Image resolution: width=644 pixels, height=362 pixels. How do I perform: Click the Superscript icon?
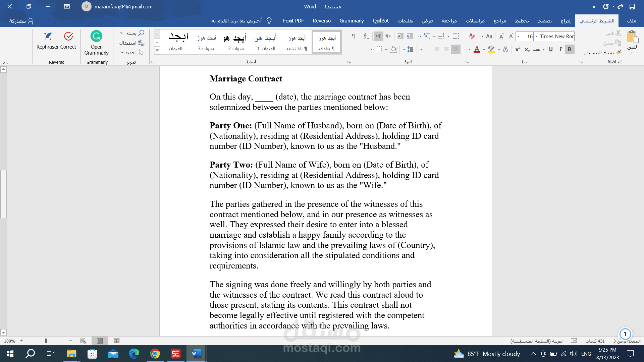click(518, 50)
